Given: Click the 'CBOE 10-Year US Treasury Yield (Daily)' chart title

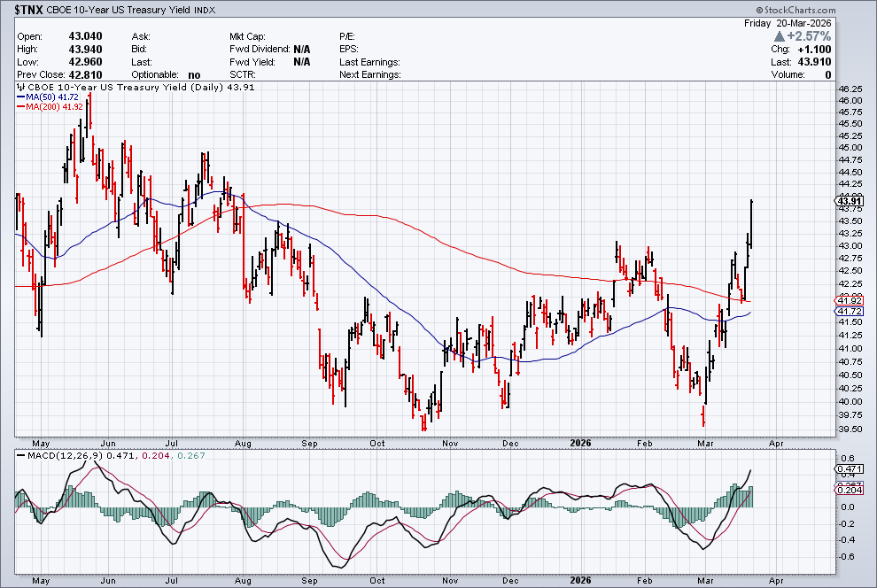Looking at the screenshot, I should (x=126, y=87).
